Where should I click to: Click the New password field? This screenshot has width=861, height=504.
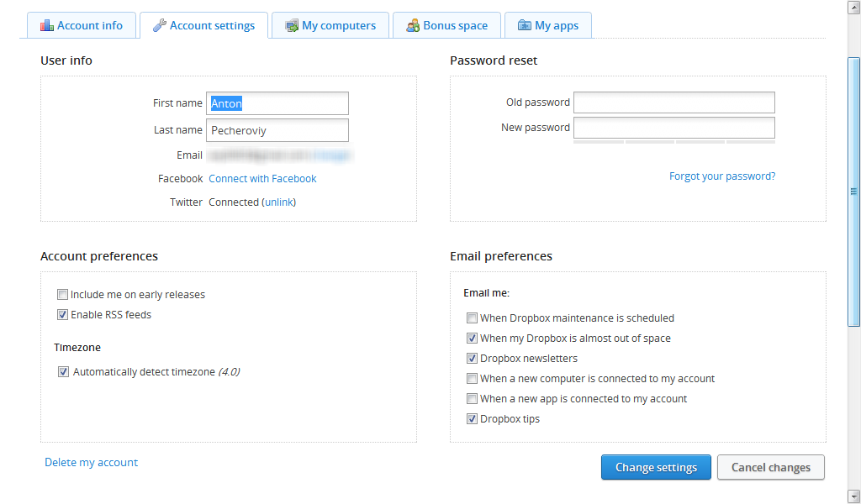click(674, 128)
